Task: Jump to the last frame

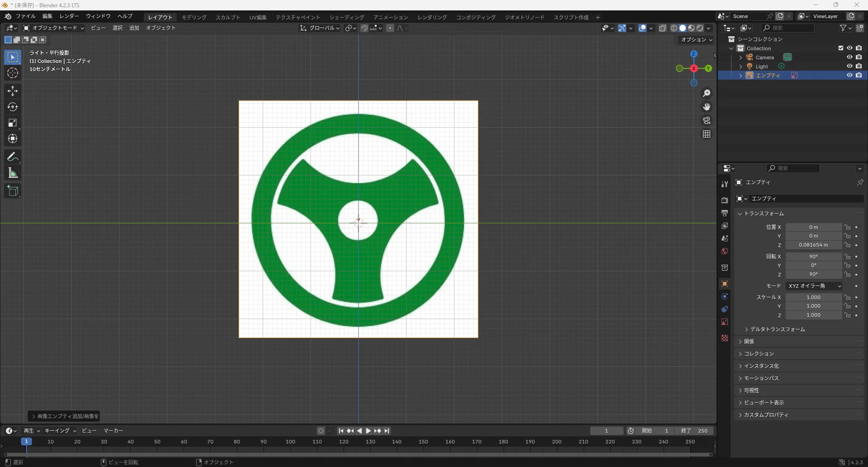Action: click(x=387, y=431)
